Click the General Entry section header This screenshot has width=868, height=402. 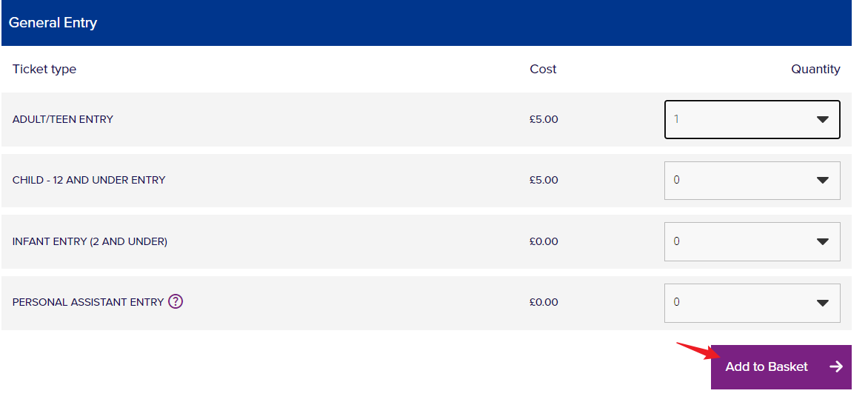(x=53, y=23)
